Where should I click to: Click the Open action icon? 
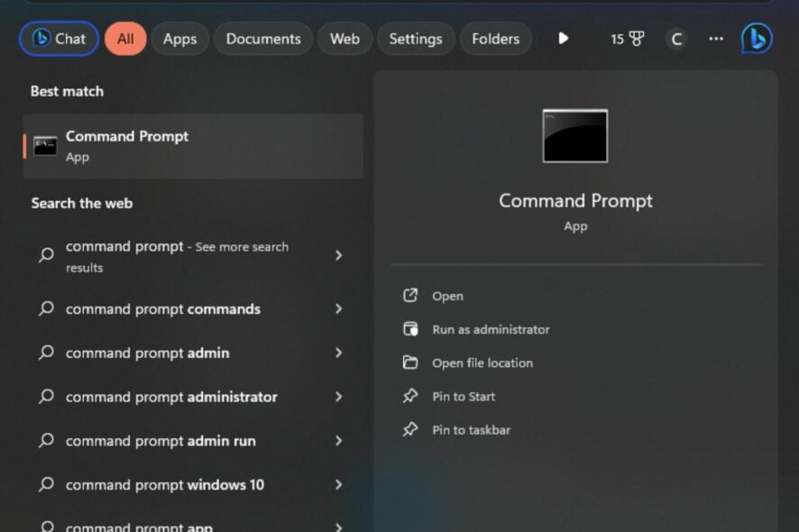tap(410, 296)
